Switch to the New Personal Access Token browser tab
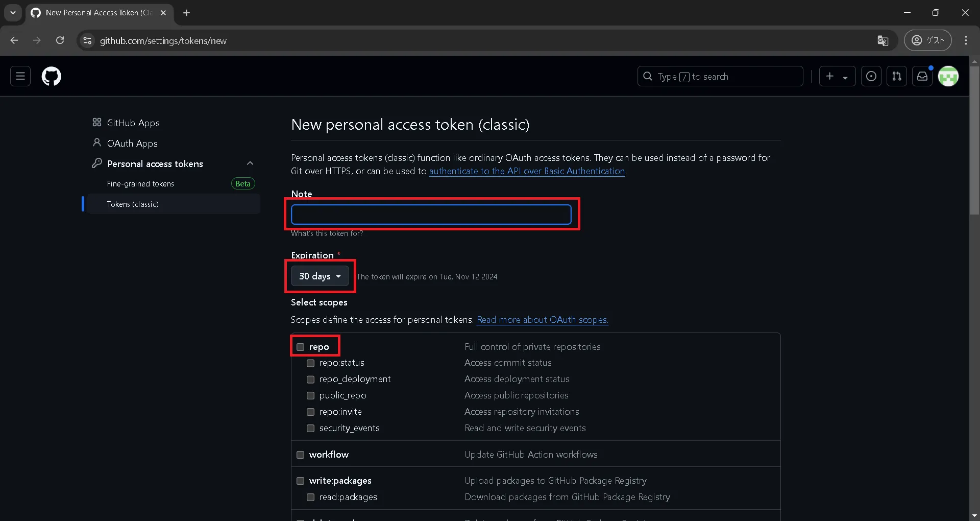This screenshot has height=521, width=980. (x=99, y=13)
